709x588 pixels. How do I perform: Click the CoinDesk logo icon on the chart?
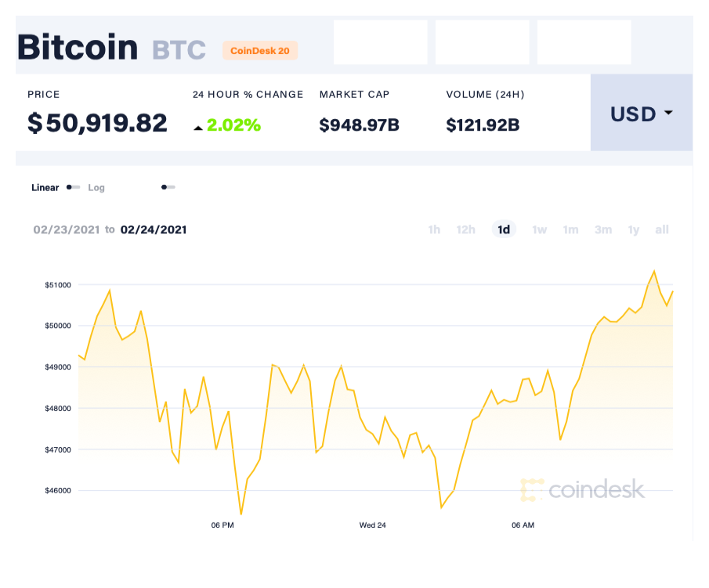(x=534, y=491)
